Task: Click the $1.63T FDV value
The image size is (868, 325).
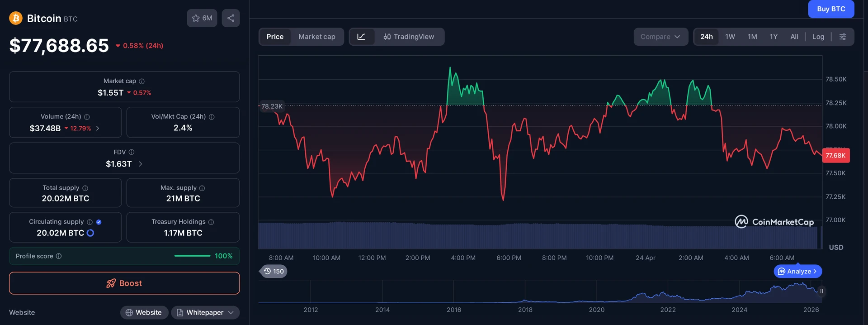Action: (x=119, y=164)
